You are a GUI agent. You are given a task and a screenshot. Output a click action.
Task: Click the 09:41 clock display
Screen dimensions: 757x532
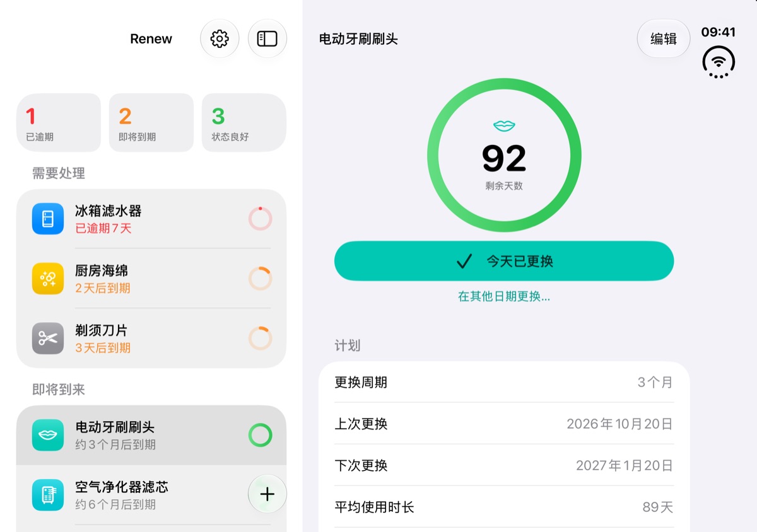719,32
